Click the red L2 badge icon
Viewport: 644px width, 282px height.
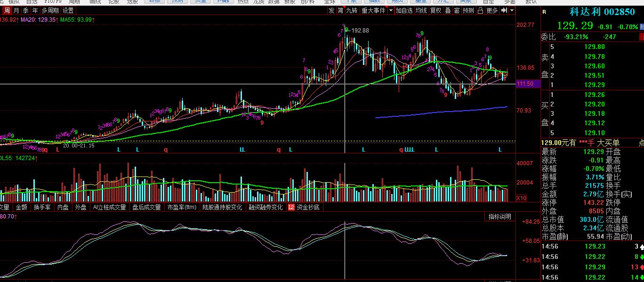click(x=291, y=207)
